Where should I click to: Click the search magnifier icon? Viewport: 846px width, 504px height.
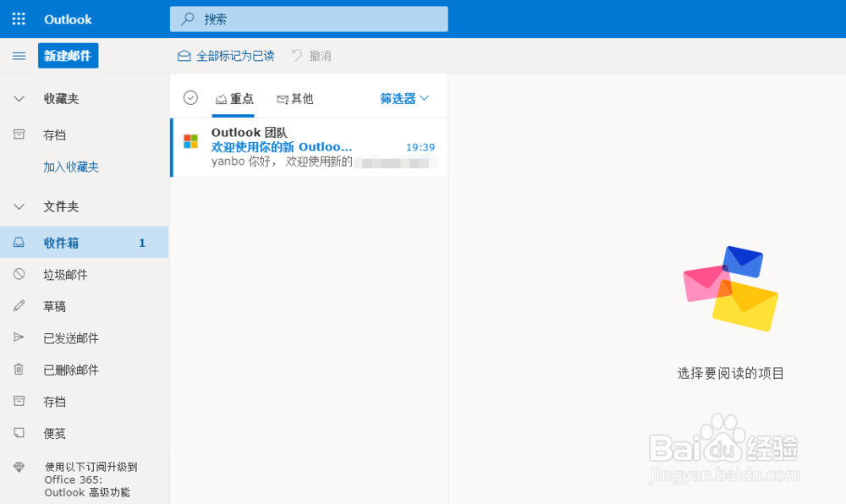click(187, 19)
